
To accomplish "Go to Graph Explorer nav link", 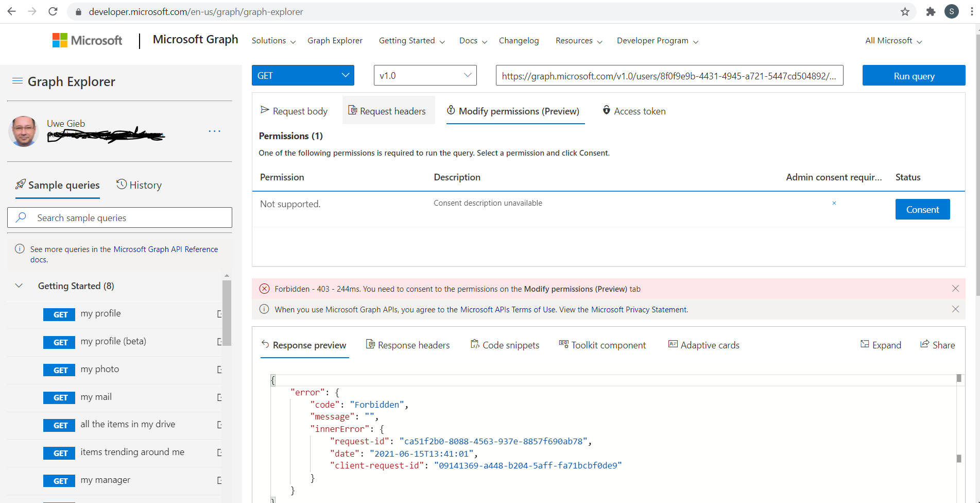I will pyautogui.click(x=335, y=41).
